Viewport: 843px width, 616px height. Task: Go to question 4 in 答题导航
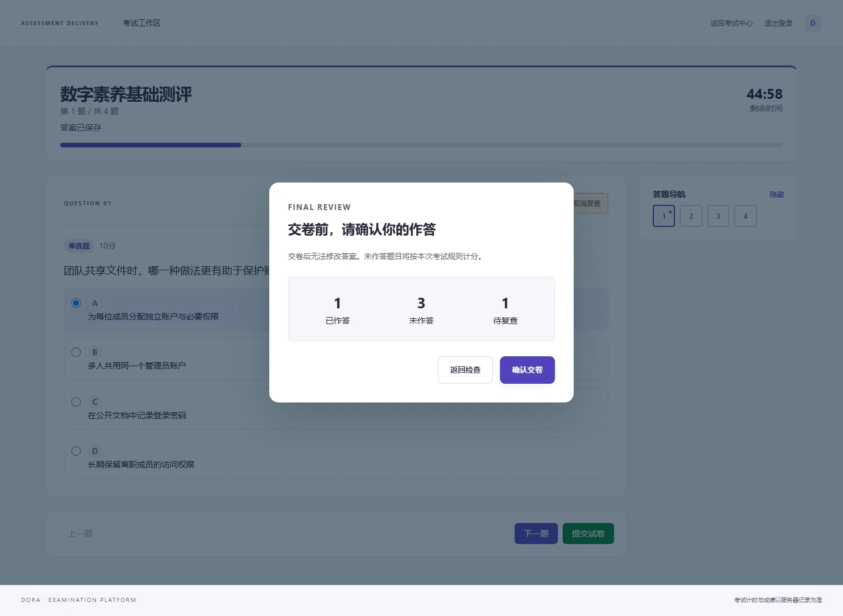(745, 216)
